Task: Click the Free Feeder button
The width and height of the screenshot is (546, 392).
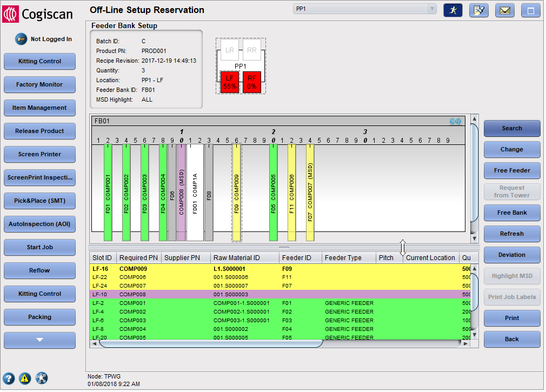Action: pos(512,170)
